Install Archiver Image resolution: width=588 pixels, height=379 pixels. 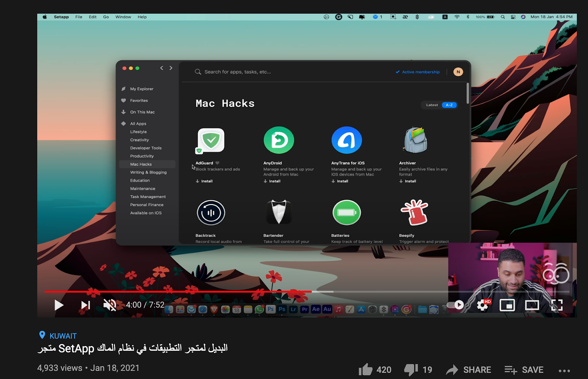pyautogui.click(x=408, y=181)
